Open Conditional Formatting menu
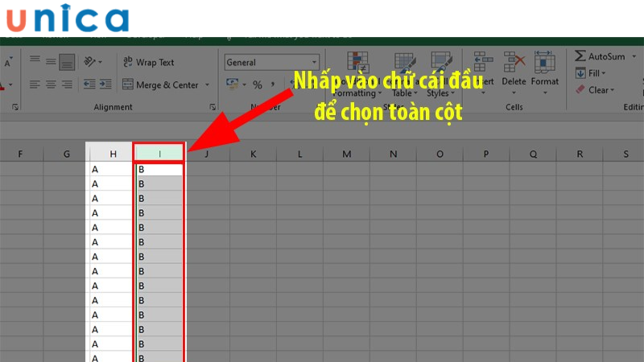The width and height of the screenshot is (644, 362). [357, 74]
